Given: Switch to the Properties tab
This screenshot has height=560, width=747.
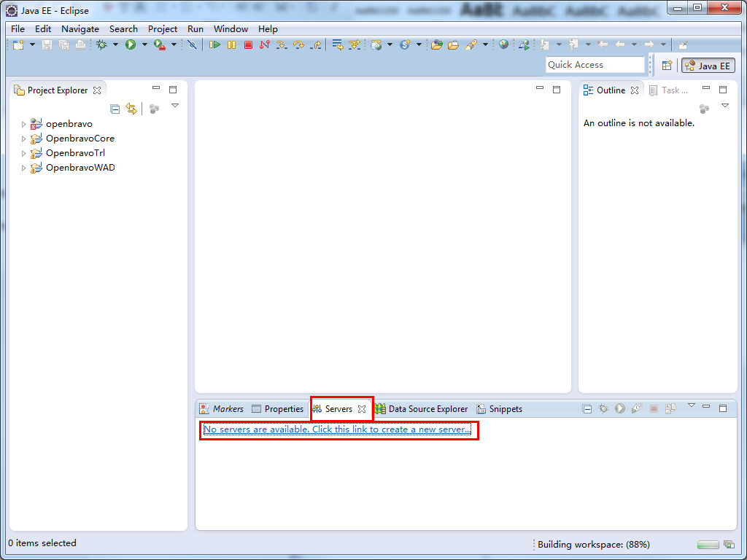Looking at the screenshot, I should (x=278, y=409).
